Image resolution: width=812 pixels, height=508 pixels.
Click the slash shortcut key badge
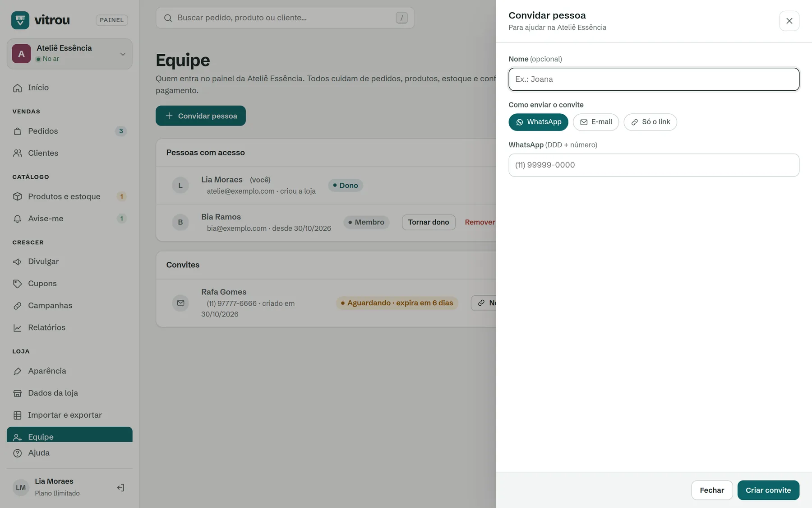(401, 18)
